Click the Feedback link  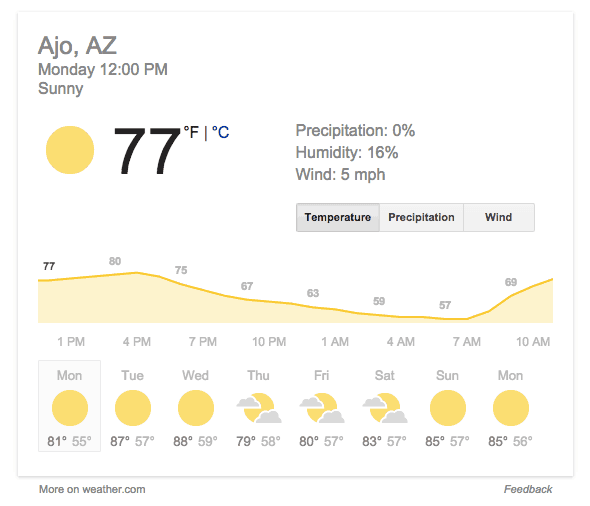pos(528,489)
